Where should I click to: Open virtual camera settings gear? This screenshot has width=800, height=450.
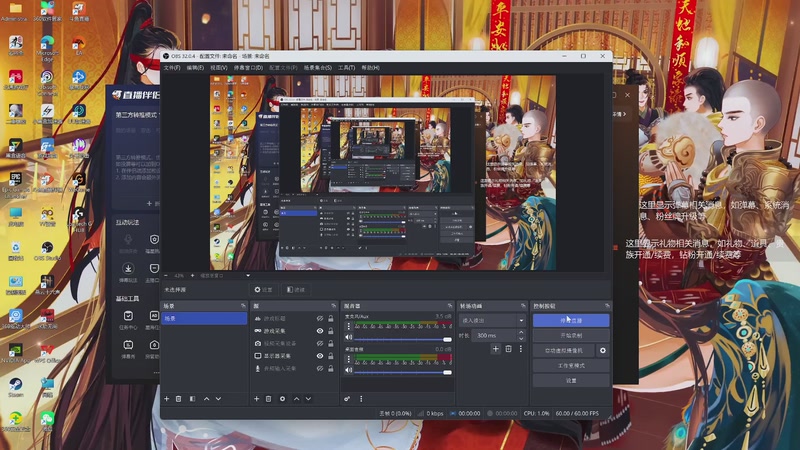[603, 351]
